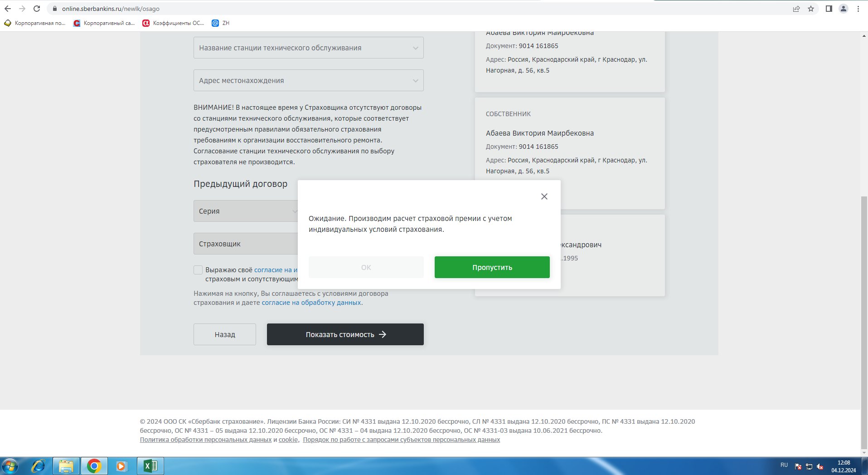Click the green Пропустить button

[492, 267]
